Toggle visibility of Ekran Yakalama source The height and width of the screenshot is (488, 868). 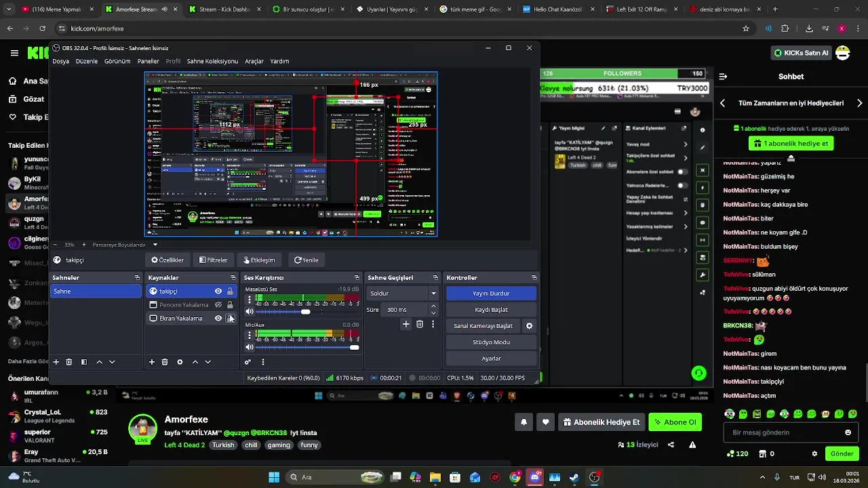point(218,319)
